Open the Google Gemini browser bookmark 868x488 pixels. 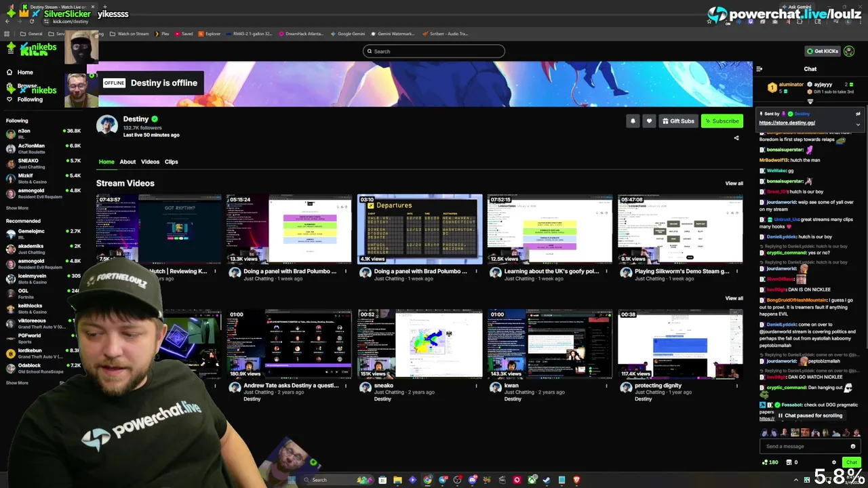[x=347, y=34]
